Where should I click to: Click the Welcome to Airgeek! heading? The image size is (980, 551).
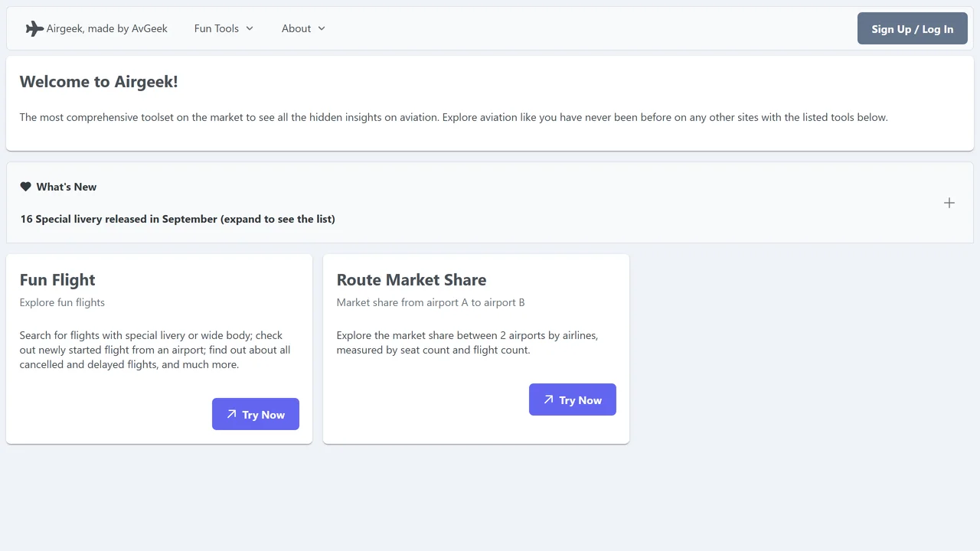point(99,82)
